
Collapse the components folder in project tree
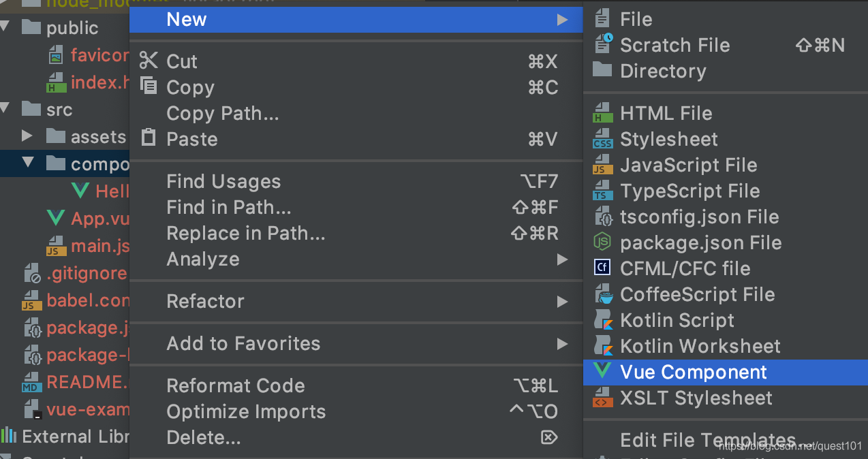pos(28,163)
